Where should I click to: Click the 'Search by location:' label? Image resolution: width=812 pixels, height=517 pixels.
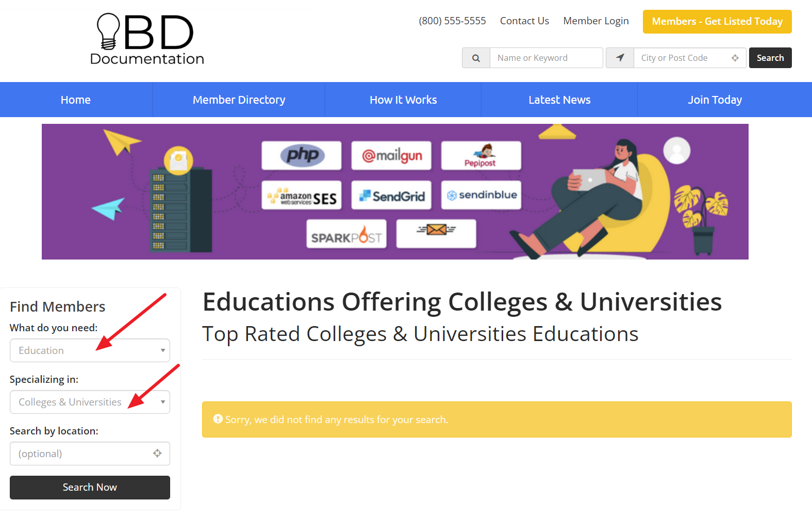[x=54, y=431]
